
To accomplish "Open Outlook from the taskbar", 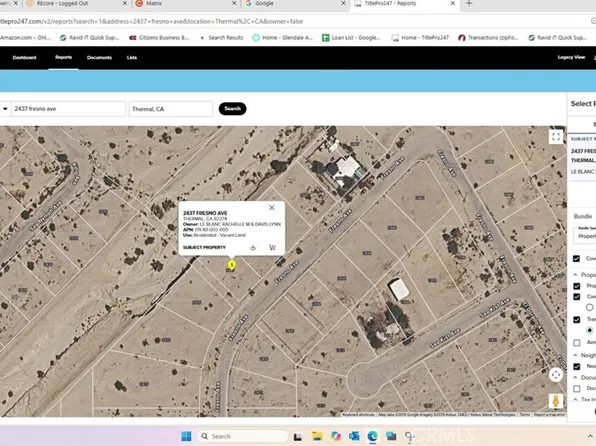I will pyautogui.click(x=354, y=436).
